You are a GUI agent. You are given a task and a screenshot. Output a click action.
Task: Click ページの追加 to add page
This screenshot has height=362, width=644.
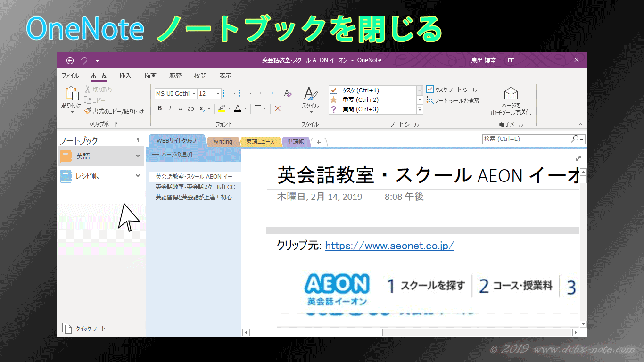(172, 154)
